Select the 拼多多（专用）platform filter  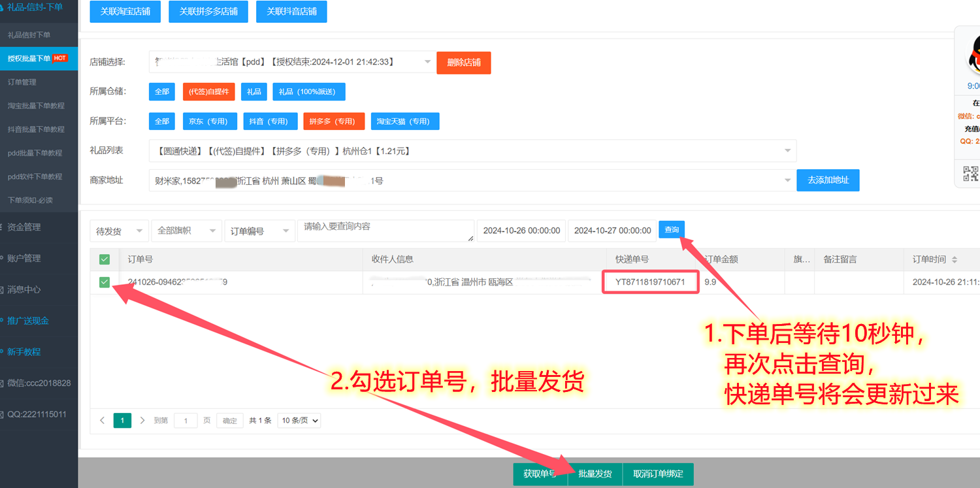334,122
